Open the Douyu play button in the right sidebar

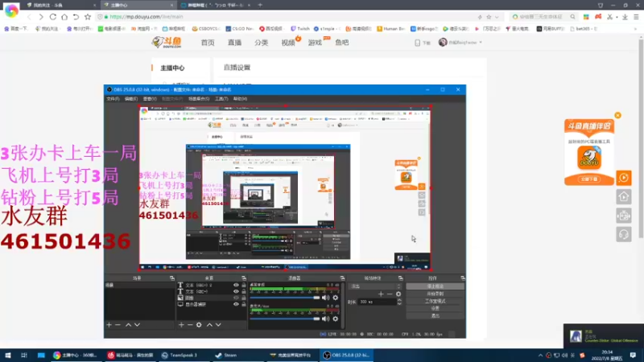pyautogui.click(x=624, y=178)
